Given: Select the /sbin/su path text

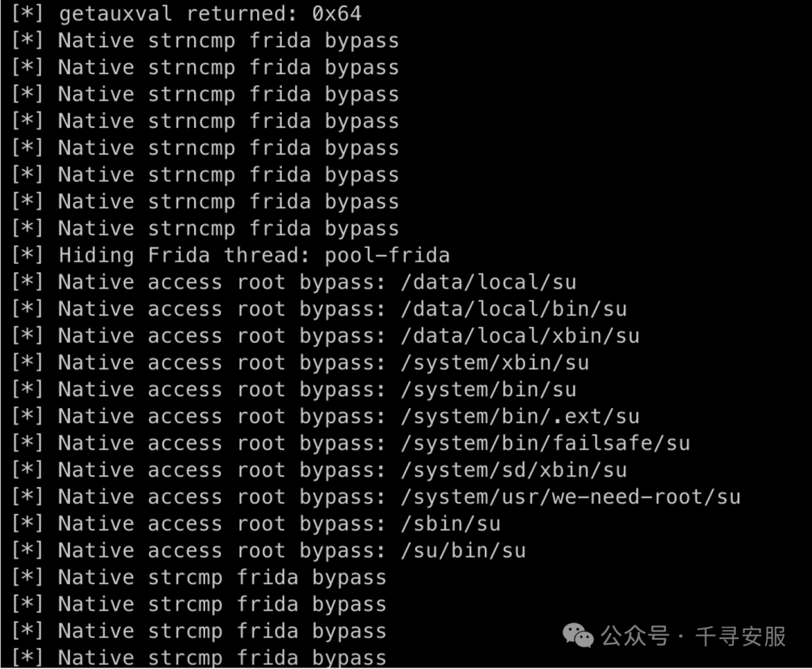Looking at the screenshot, I should (x=450, y=524).
